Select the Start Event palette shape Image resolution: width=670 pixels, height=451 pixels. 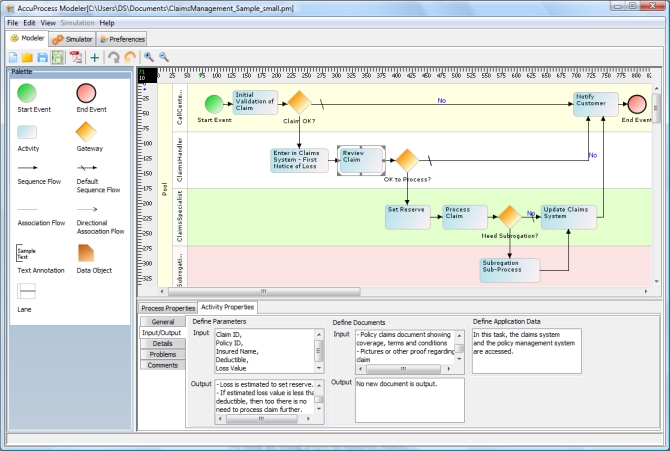click(27, 93)
